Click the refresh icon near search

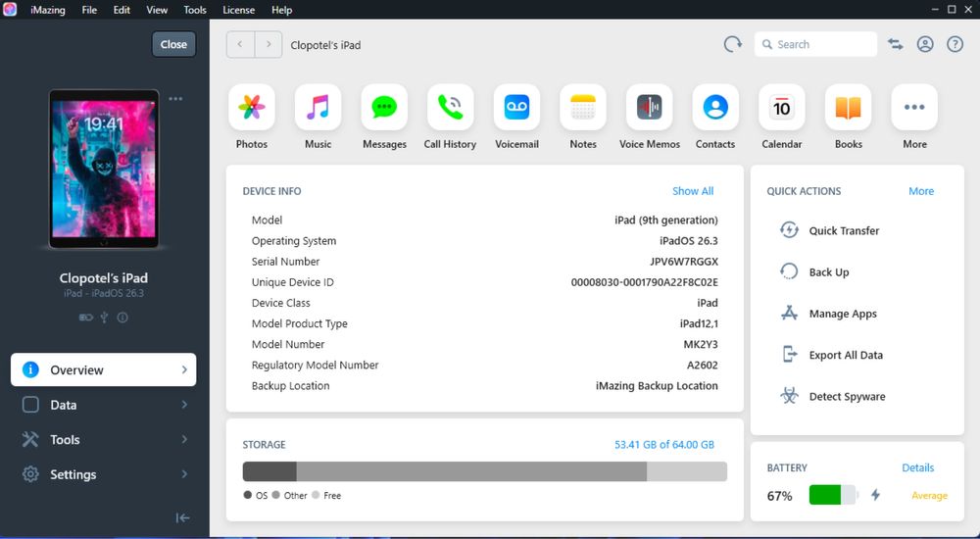pyautogui.click(x=732, y=44)
